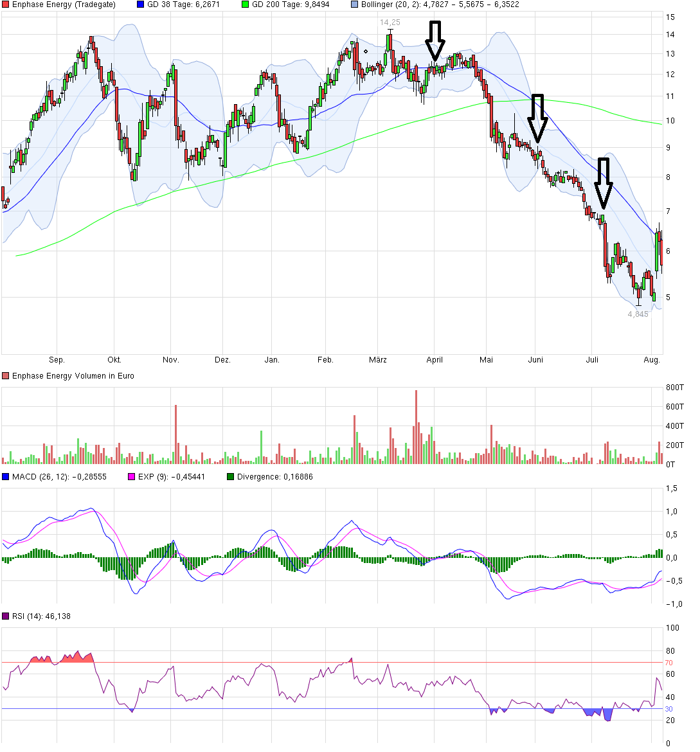Click the red Enphase Energy legend swatch

[x=5, y=4]
